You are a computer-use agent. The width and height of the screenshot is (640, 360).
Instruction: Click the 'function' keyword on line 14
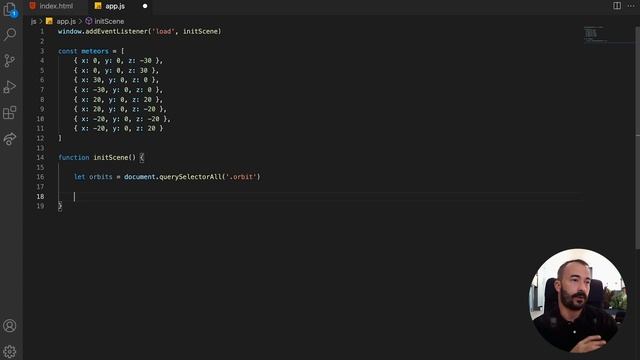pyautogui.click(x=73, y=158)
